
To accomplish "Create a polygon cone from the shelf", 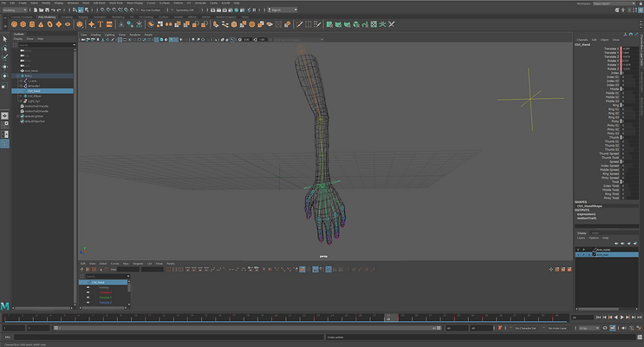I will click(41, 24).
